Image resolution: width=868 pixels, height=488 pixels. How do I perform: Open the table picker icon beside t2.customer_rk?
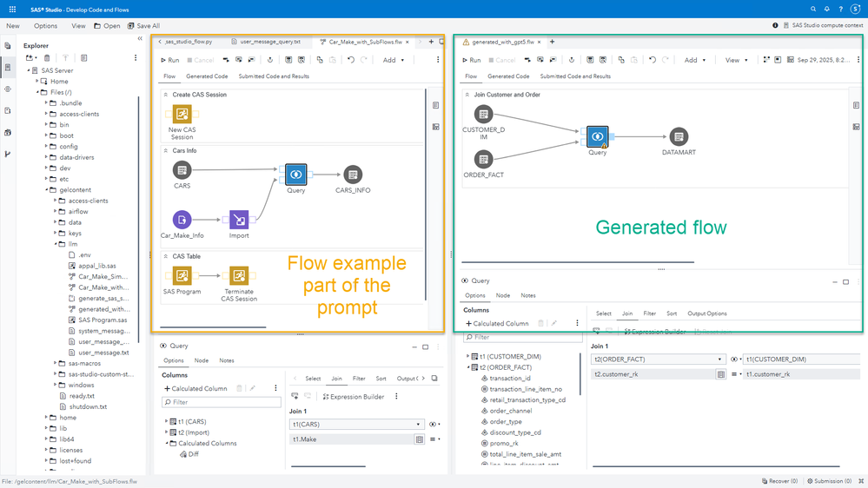coord(721,374)
